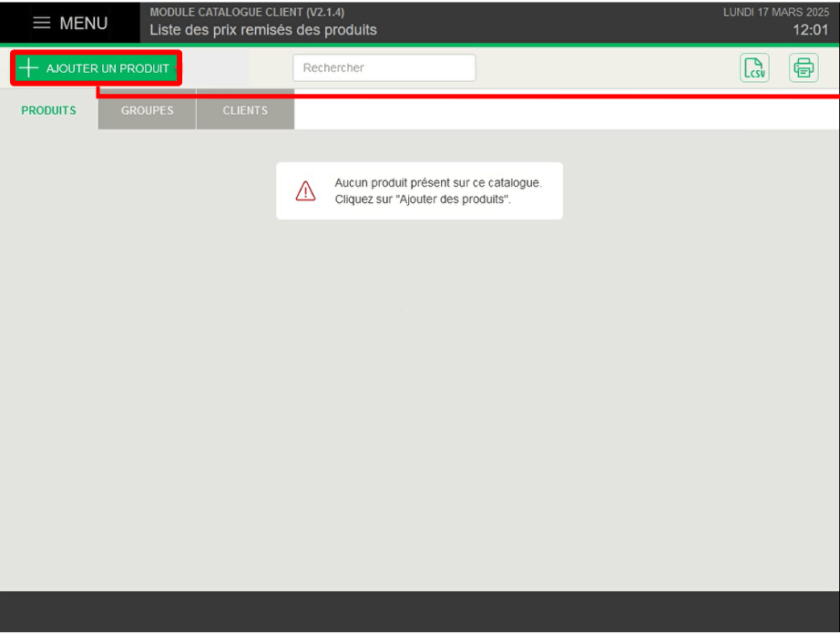Open the CLIENTS tab

pos(245,110)
